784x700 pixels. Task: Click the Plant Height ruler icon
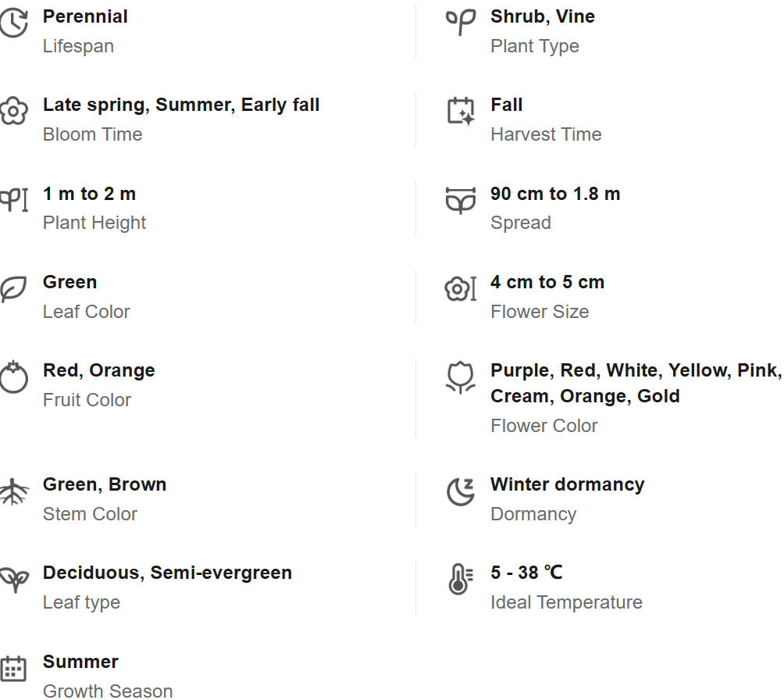tap(14, 200)
